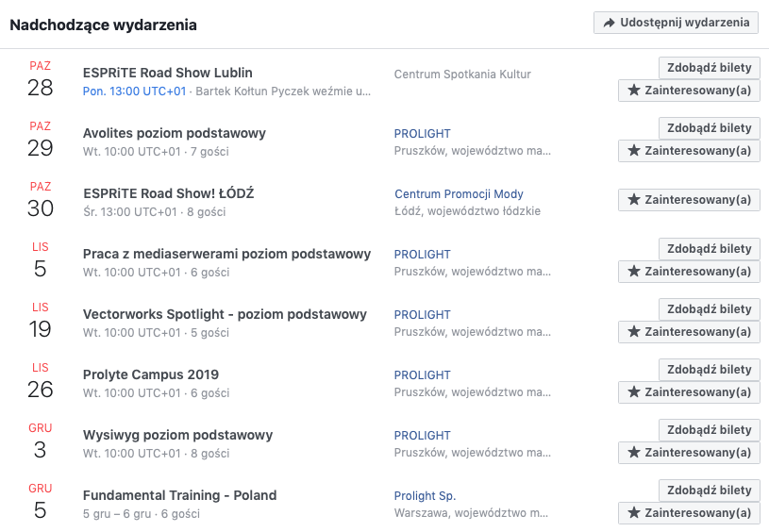Open the Centrum Promocji Mody venue link
769x532 pixels.
click(x=460, y=194)
